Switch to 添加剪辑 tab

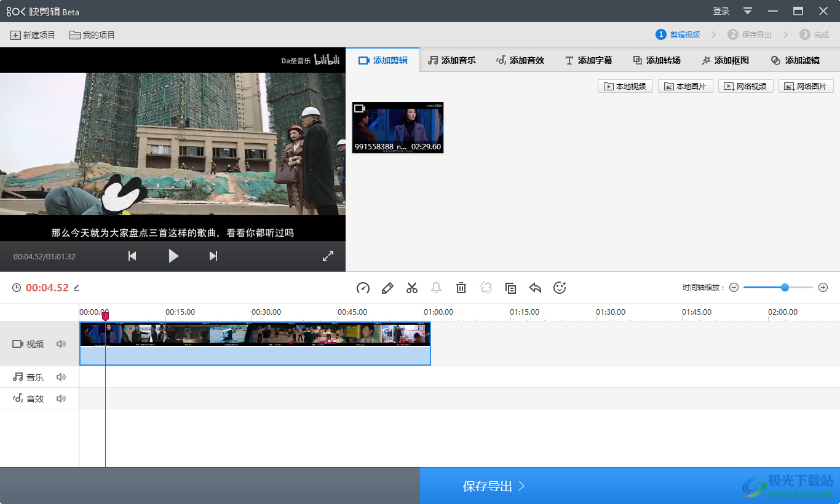tap(382, 60)
